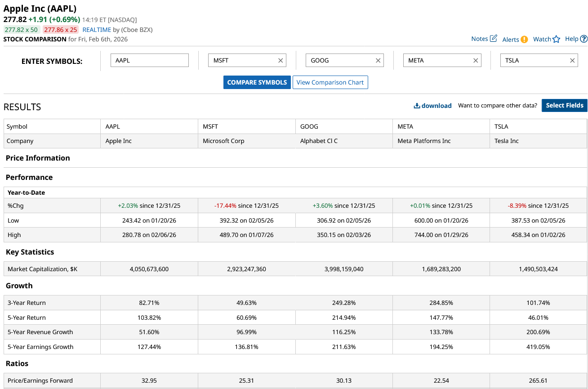This screenshot has width=588, height=389.
Task: Collapse the Price Information section header
Action: pyautogui.click(x=38, y=158)
